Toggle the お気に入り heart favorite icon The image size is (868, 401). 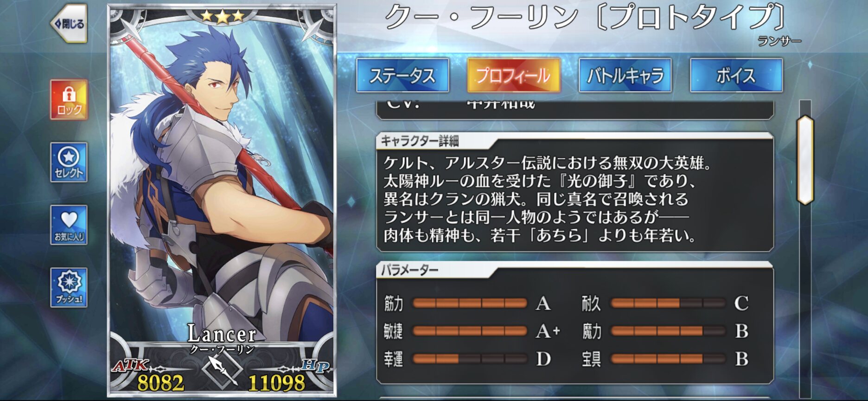[69, 225]
